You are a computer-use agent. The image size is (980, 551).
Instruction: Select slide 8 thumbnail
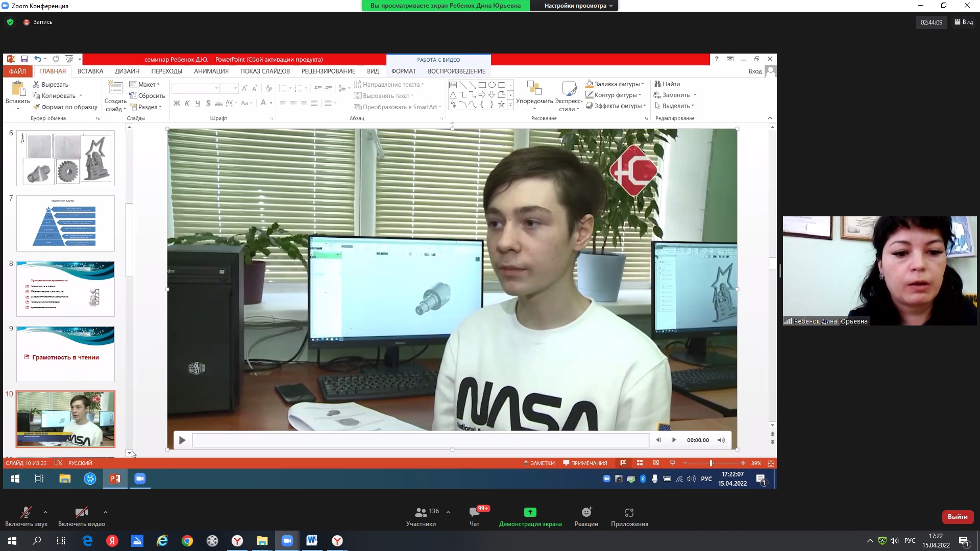(65, 289)
